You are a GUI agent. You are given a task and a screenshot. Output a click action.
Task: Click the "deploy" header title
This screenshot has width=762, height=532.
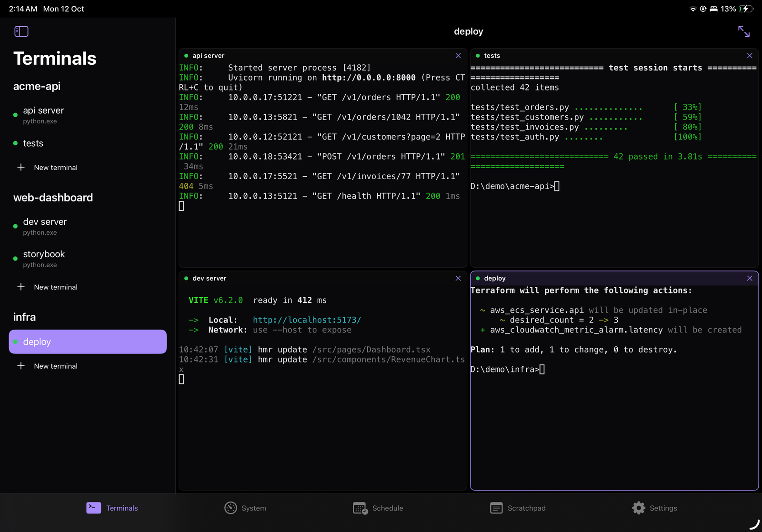coord(469,31)
